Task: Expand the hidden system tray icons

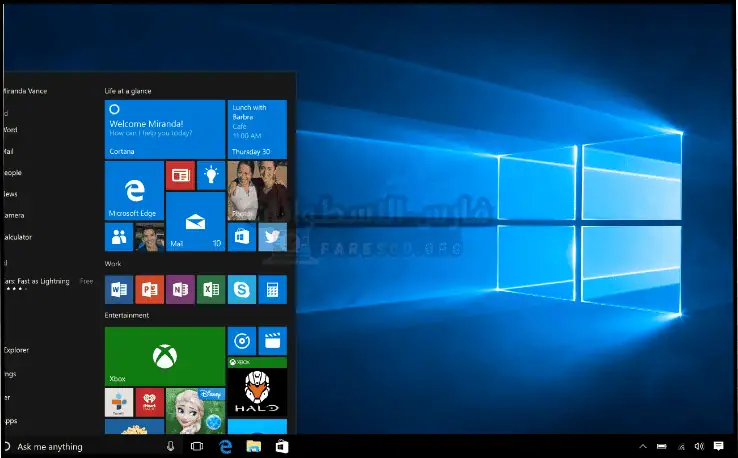Action: pos(642,446)
